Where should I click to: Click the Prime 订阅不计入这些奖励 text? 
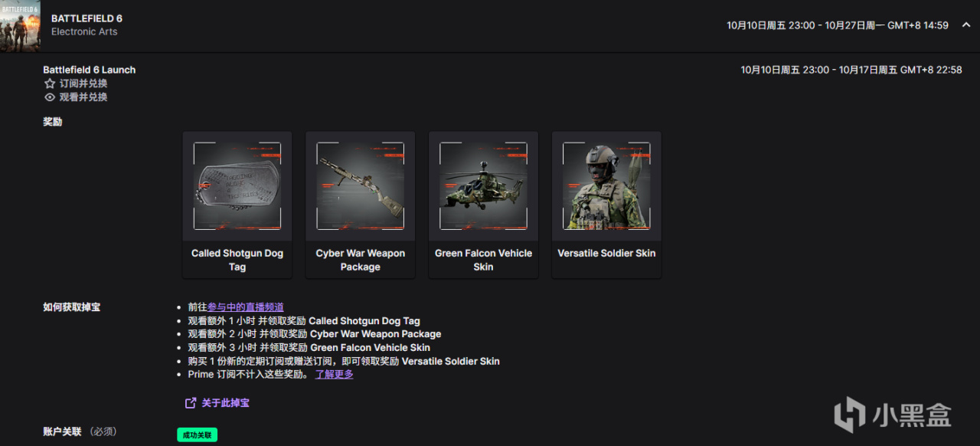tap(249, 375)
